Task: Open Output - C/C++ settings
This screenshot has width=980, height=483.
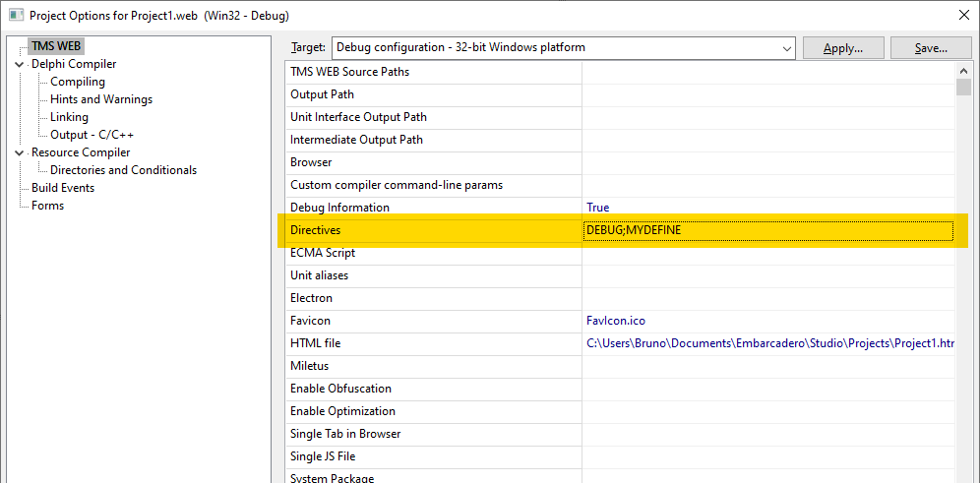Action: point(92,135)
